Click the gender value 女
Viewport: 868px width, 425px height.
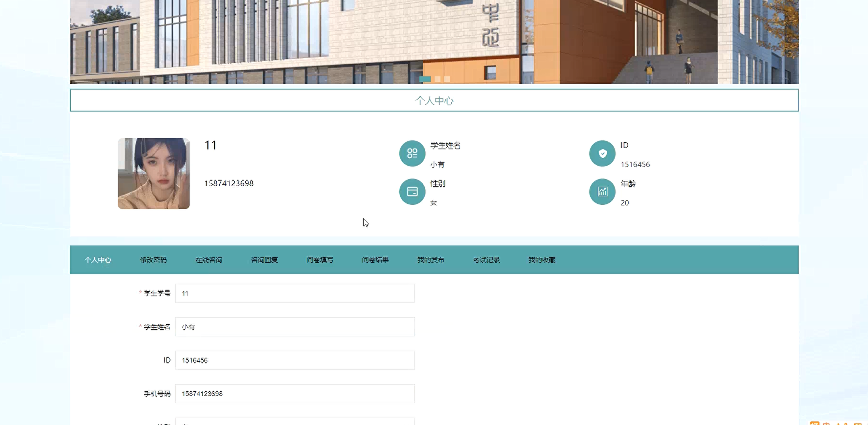(434, 203)
